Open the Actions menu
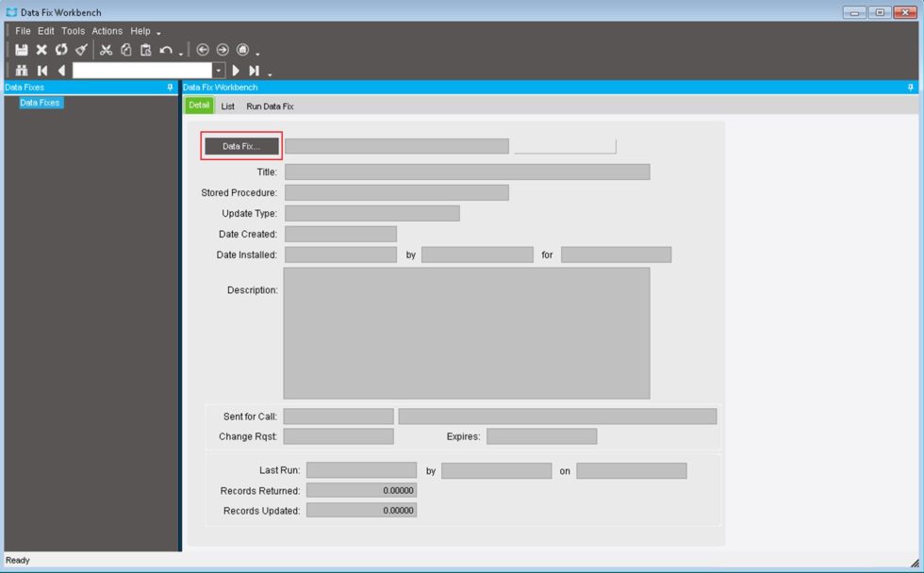Image resolution: width=924 pixels, height=573 pixels. tap(107, 31)
